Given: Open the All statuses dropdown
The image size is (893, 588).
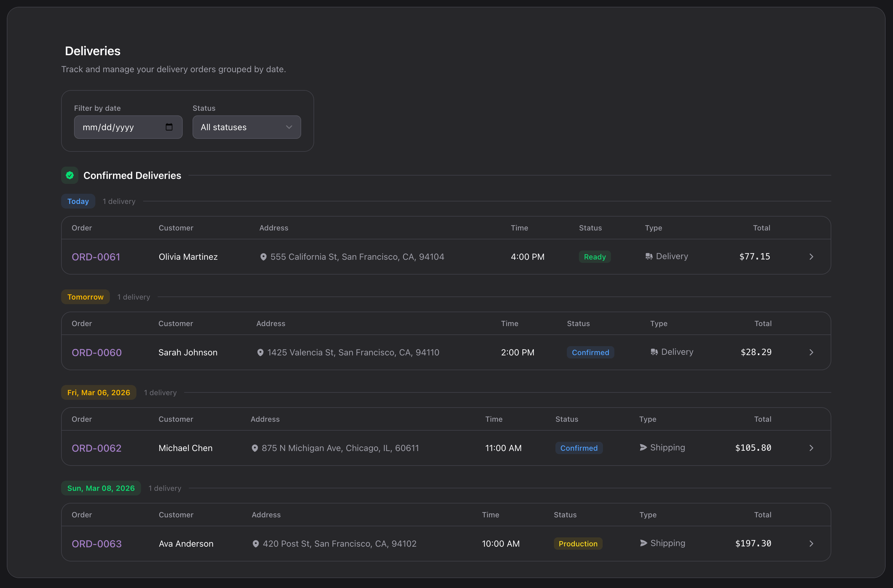Looking at the screenshot, I should [x=247, y=127].
